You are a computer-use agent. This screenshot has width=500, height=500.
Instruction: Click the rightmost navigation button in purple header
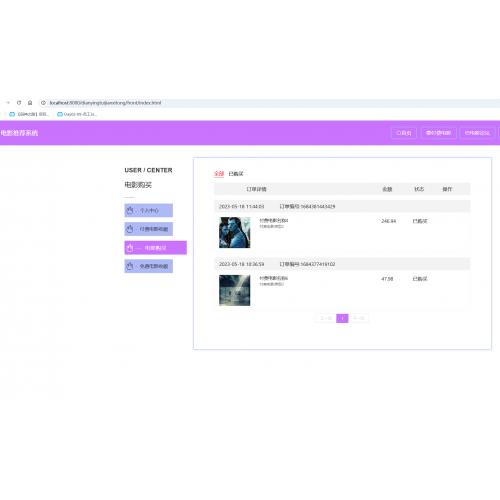click(x=477, y=133)
